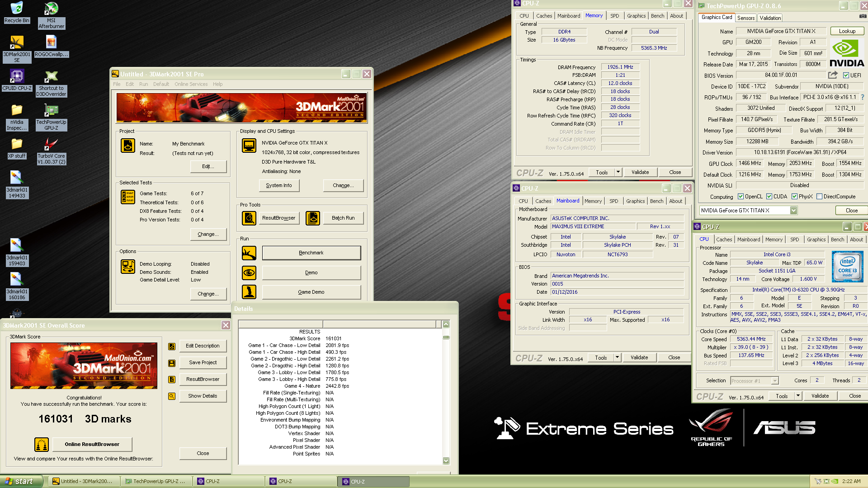The image size is (868, 488).
Task: Expand Tools dropdown arrow in CPU-Z Memory window
Action: click(x=618, y=172)
